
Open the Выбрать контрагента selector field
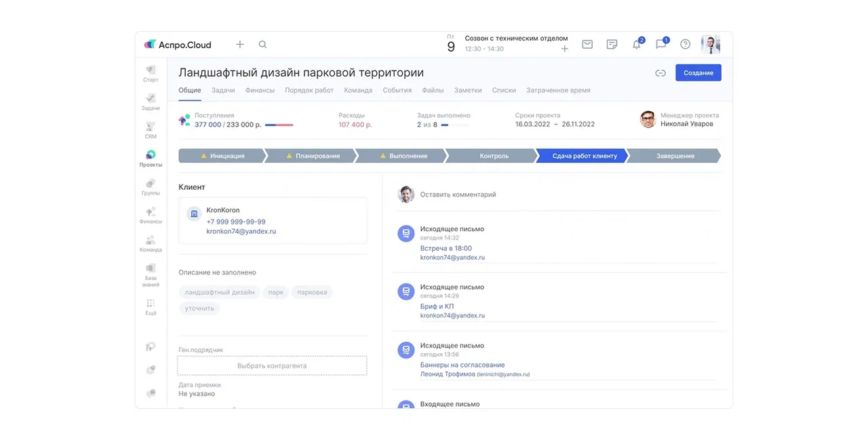pyautogui.click(x=272, y=366)
